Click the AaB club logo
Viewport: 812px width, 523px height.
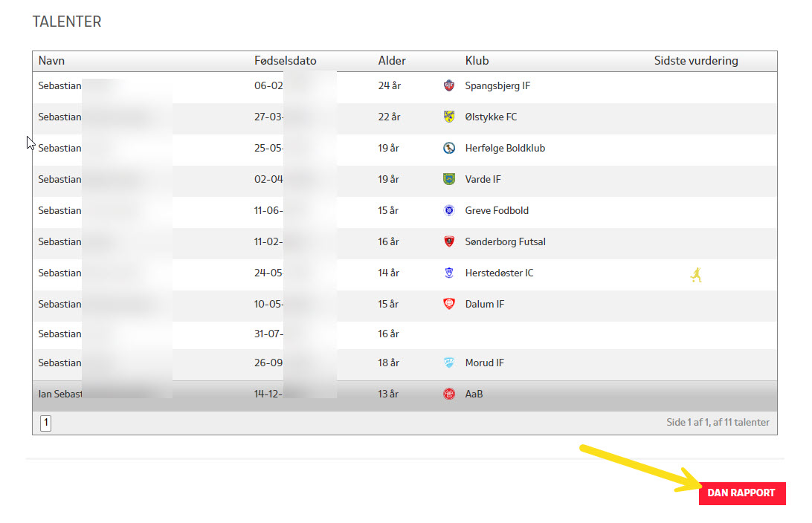(448, 394)
